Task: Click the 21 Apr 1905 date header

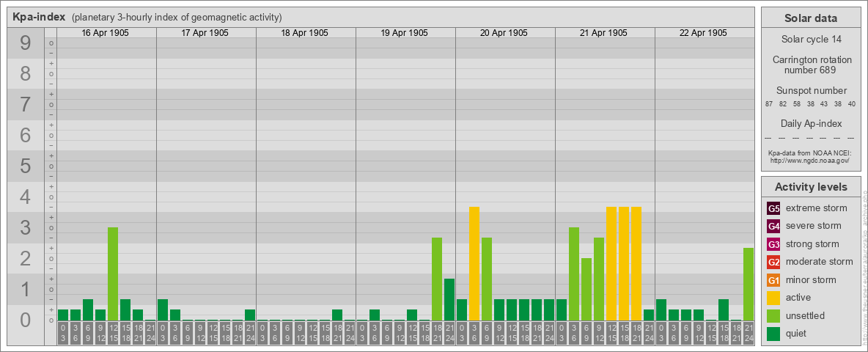Action: 603,33
